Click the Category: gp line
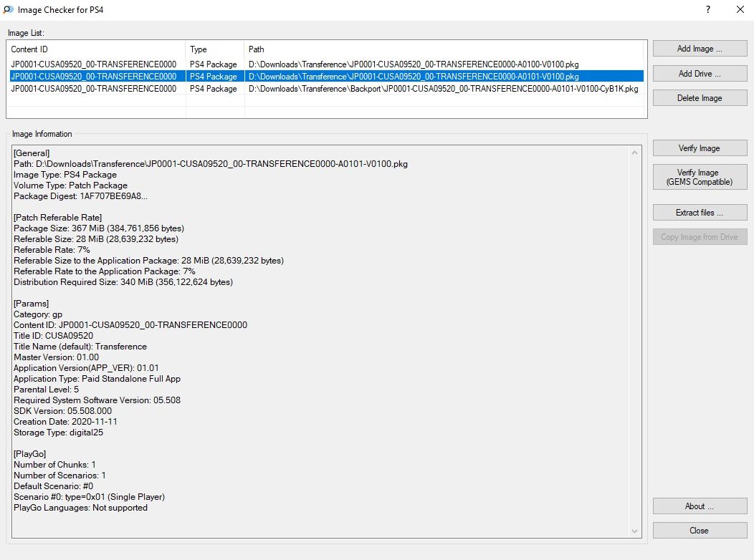Image resolution: width=754 pixels, height=560 pixels. click(38, 314)
